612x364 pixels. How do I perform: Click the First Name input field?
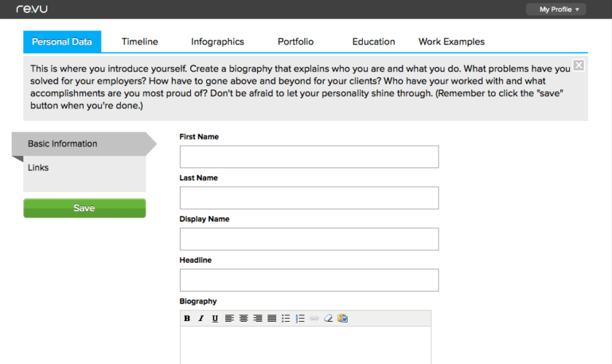pos(309,157)
